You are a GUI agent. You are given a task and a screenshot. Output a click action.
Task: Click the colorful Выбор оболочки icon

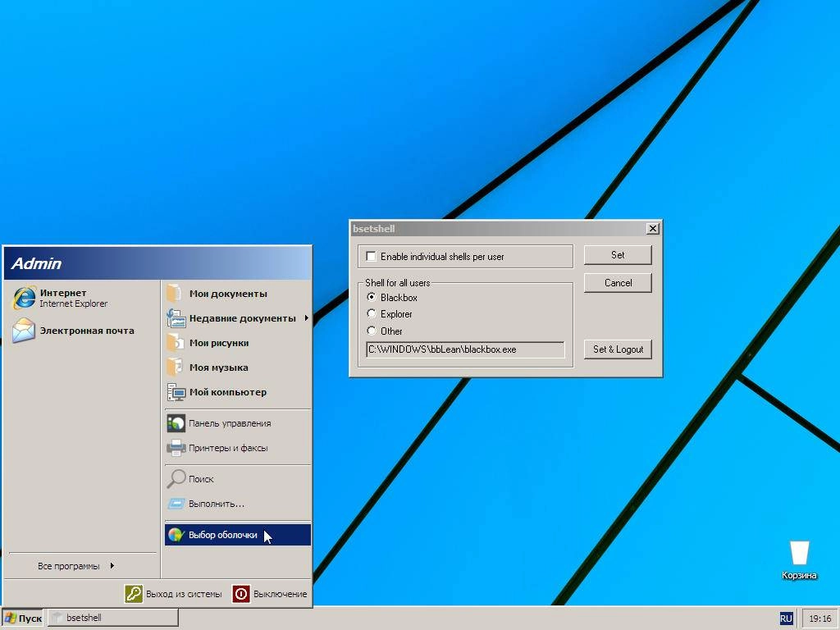coord(176,535)
